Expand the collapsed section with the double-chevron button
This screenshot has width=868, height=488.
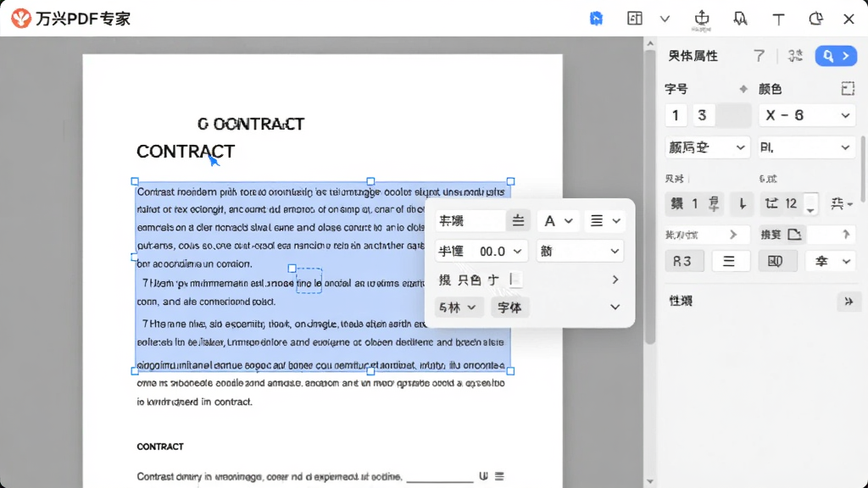pos(848,302)
